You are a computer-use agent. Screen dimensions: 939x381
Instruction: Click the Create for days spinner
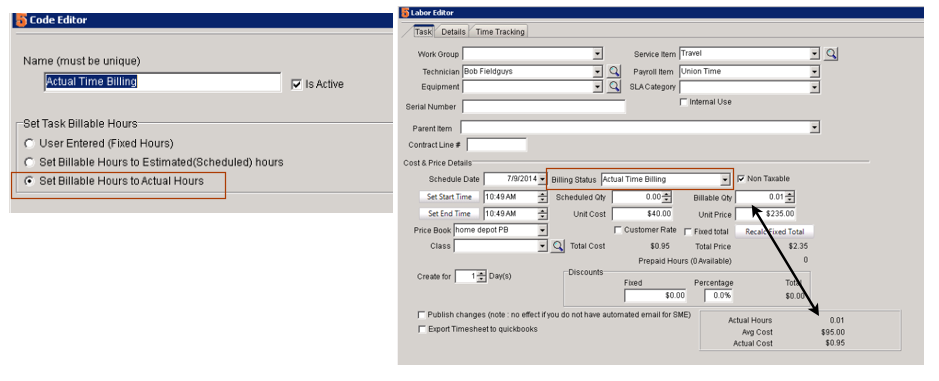(481, 276)
